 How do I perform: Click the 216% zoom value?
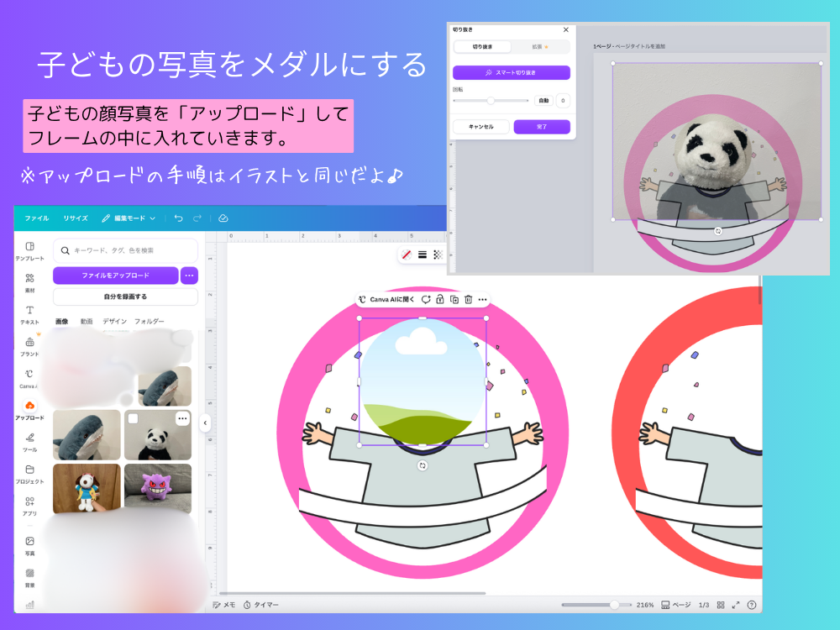coord(645,605)
